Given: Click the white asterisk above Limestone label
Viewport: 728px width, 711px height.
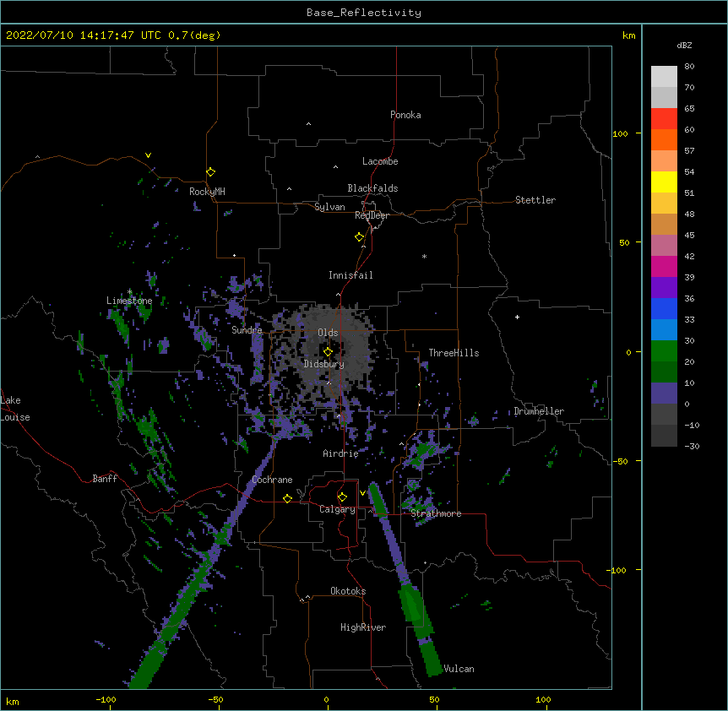Looking at the screenshot, I should [x=130, y=292].
